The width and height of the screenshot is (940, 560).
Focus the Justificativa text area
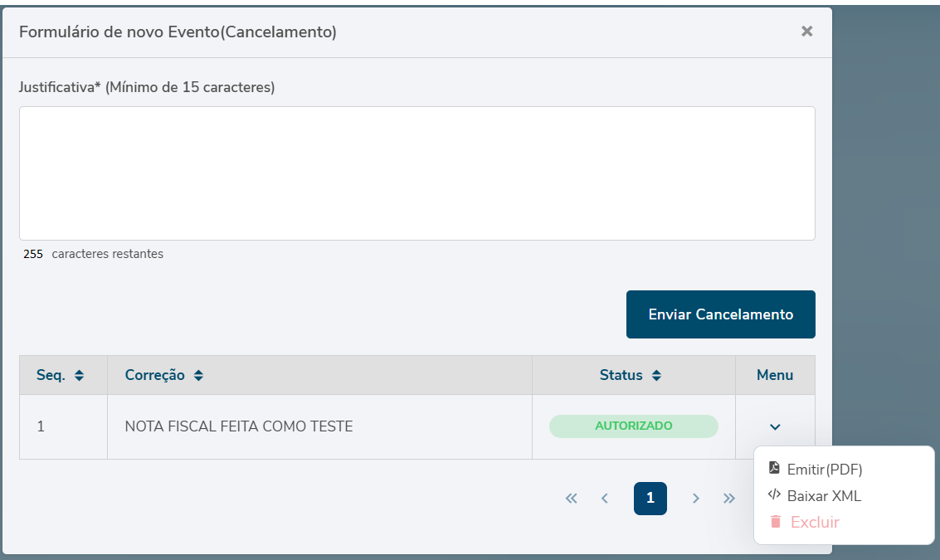(x=416, y=173)
